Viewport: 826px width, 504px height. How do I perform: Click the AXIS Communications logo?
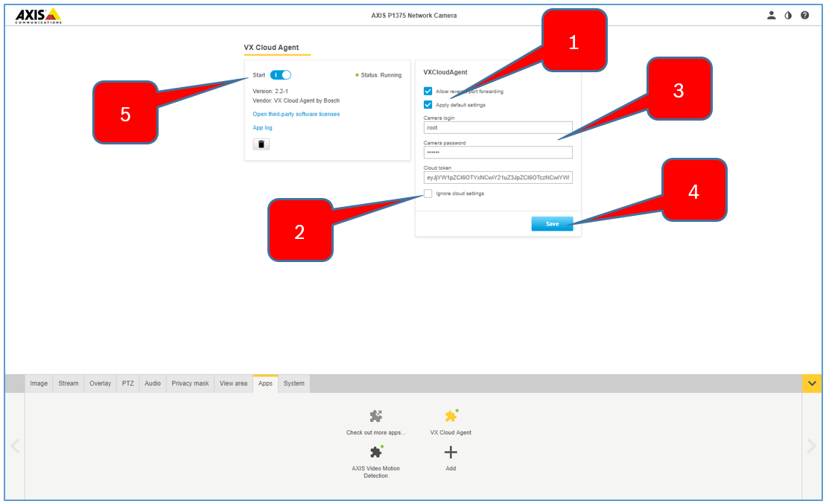point(39,15)
